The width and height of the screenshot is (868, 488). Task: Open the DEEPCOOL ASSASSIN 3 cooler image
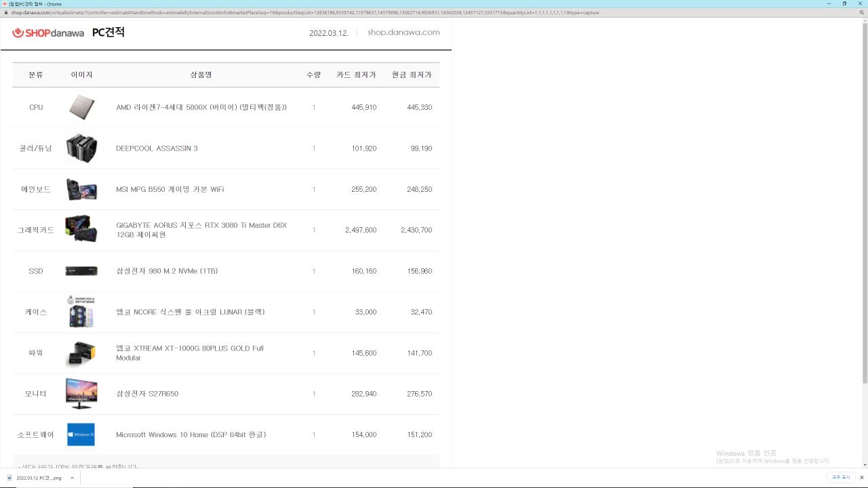click(81, 148)
